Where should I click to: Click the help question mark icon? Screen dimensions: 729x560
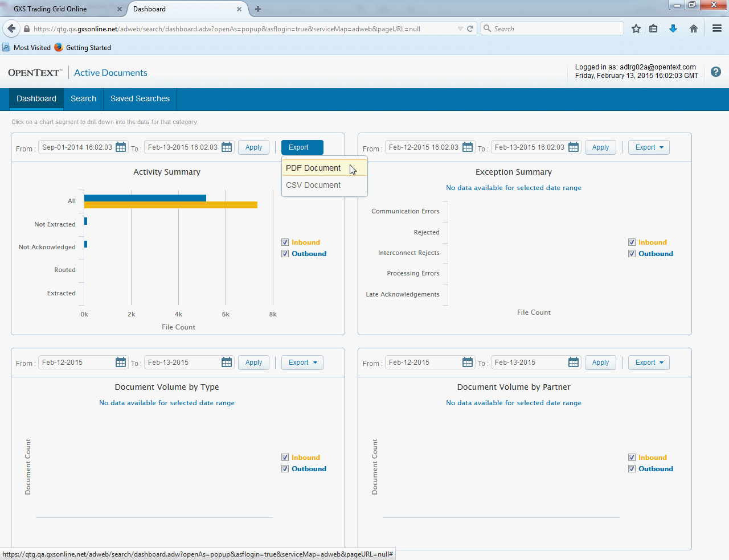click(716, 72)
